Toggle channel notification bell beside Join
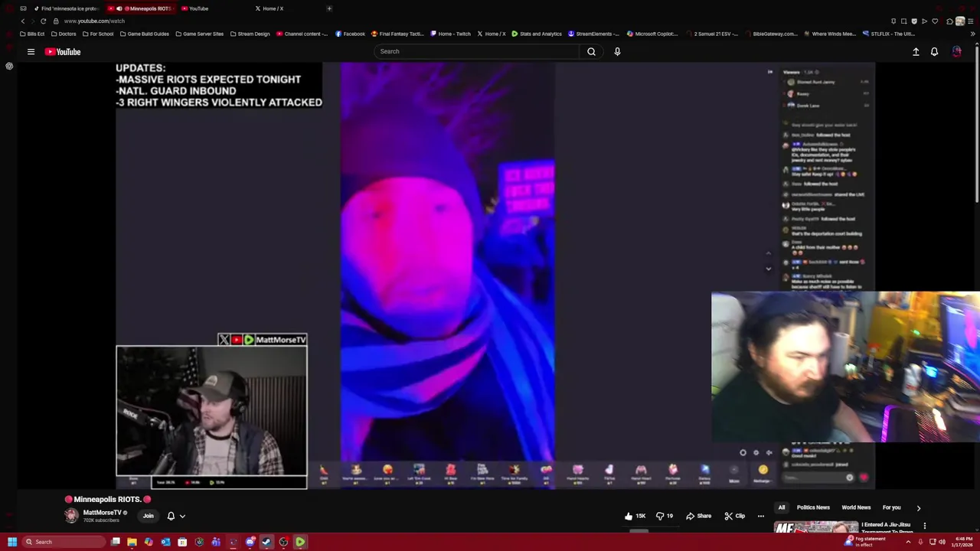The image size is (980, 551). tap(171, 516)
